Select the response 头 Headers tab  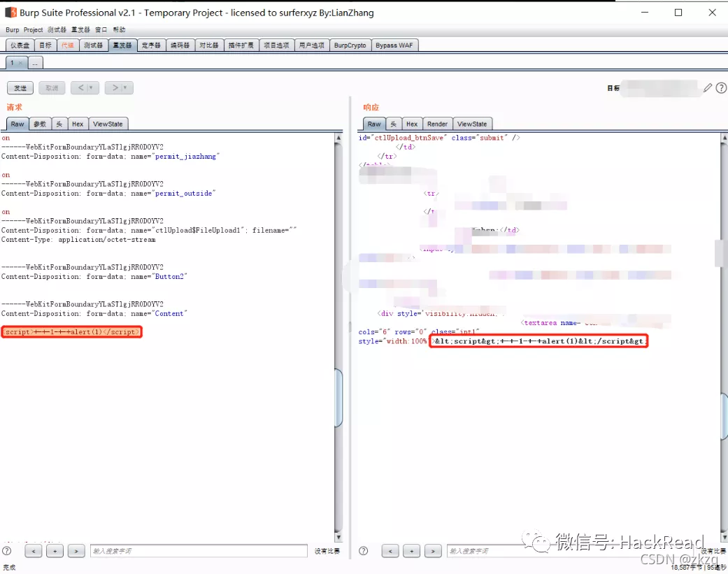point(393,124)
